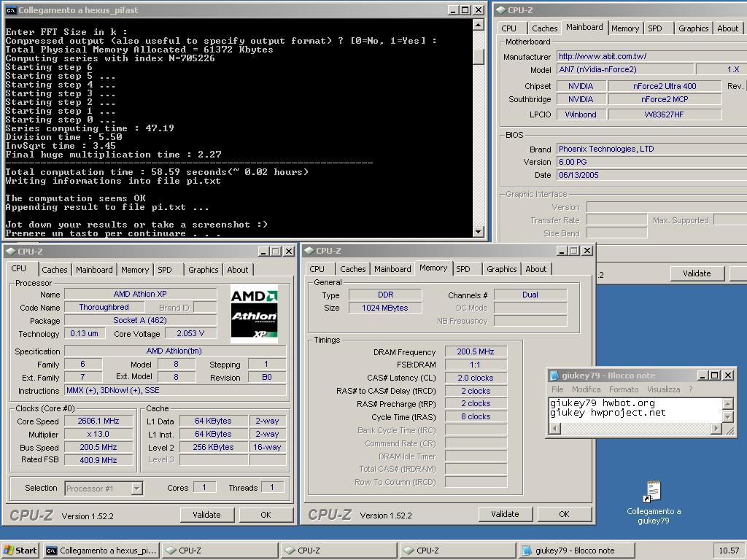Click the console scrollbar down arrow

pyautogui.click(x=479, y=231)
